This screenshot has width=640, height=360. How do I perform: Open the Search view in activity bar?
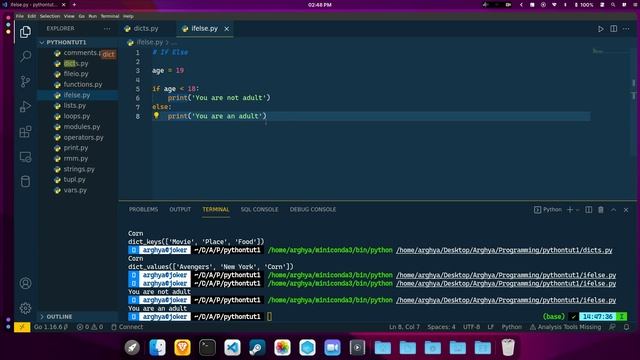(x=25, y=56)
